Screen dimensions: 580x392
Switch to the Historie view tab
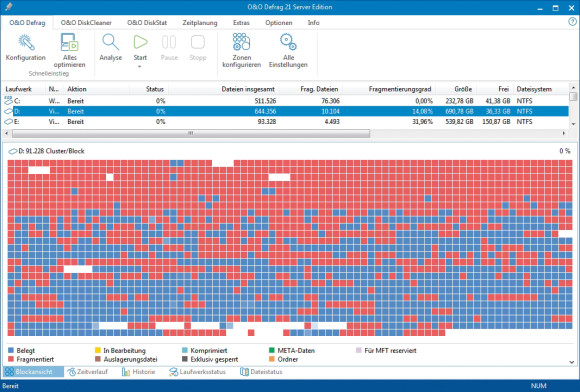(139, 372)
